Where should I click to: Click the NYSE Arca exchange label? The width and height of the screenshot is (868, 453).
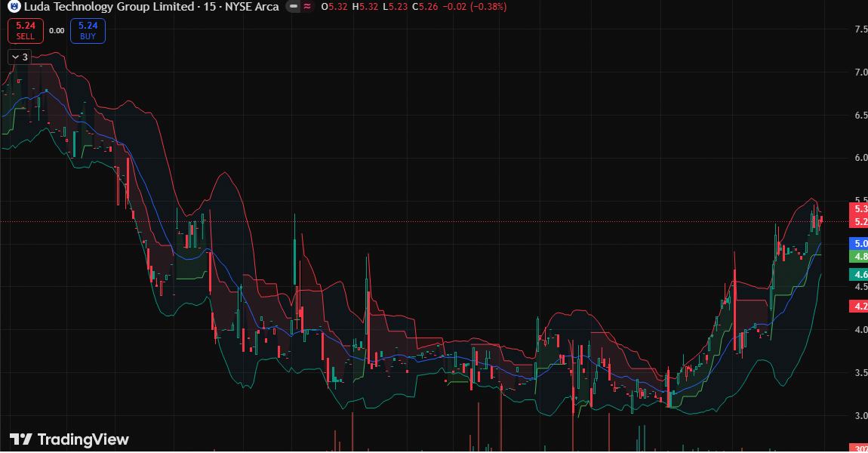(252, 7)
